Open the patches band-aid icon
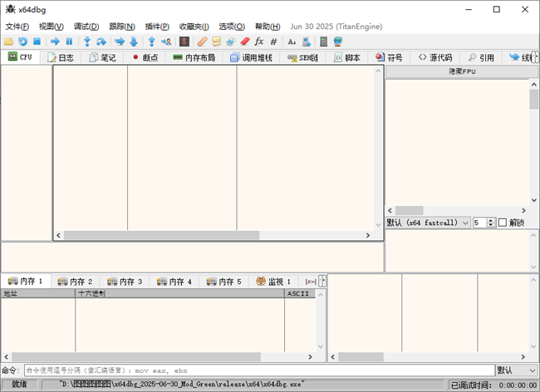Image resolution: width=540 pixels, height=392 pixels. click(x=202, y=42)
